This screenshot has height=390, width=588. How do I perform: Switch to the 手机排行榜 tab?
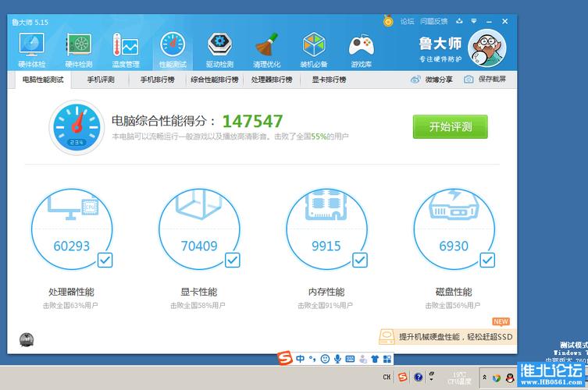pos(158,80)
